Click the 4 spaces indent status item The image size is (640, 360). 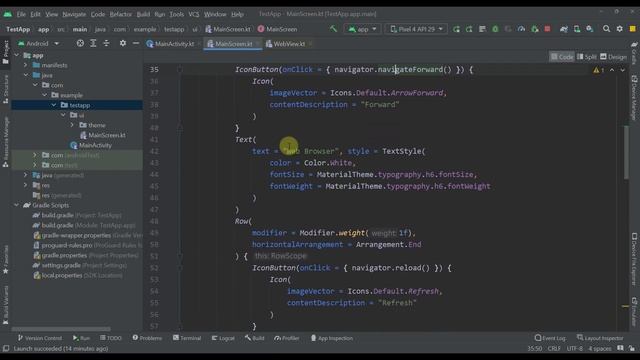click(600, 348)
